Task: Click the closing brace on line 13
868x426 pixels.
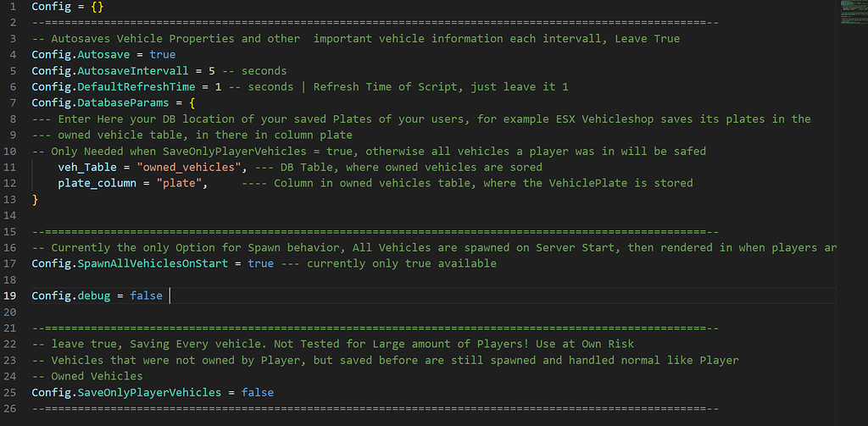Action: 35,199
